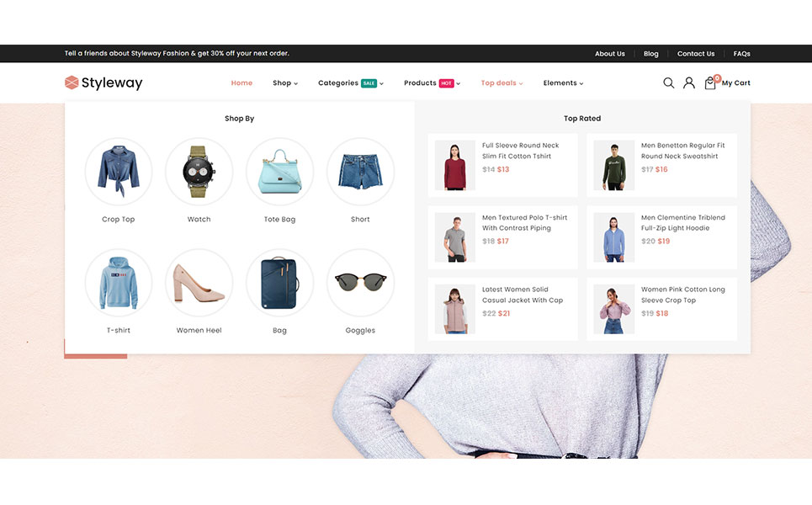Viewport: 812px width, 505px height.
Task: Expand the Categories dropdown menu
Action: pos(350,83)
